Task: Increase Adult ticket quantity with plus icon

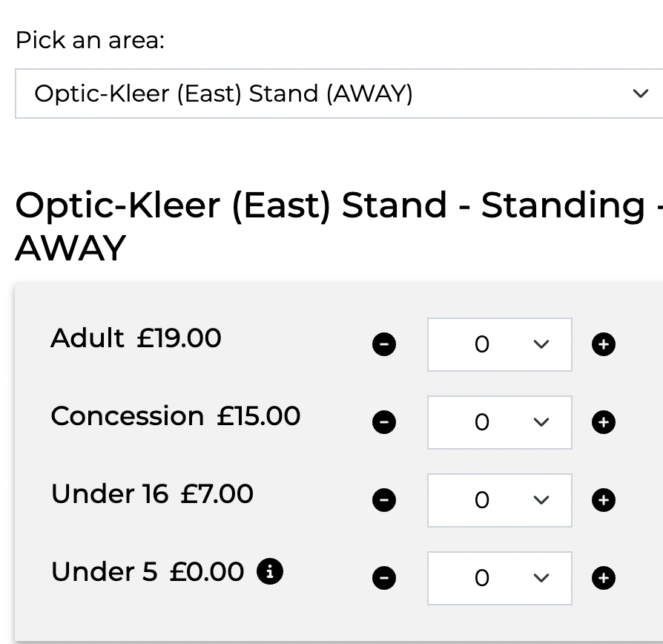Action: (604, 344)
